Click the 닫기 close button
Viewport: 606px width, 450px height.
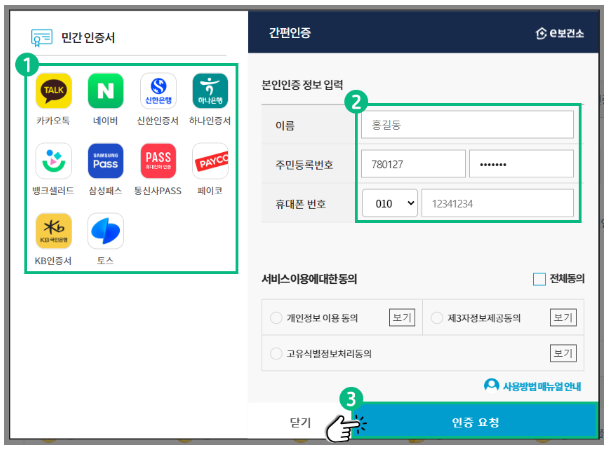300,422
